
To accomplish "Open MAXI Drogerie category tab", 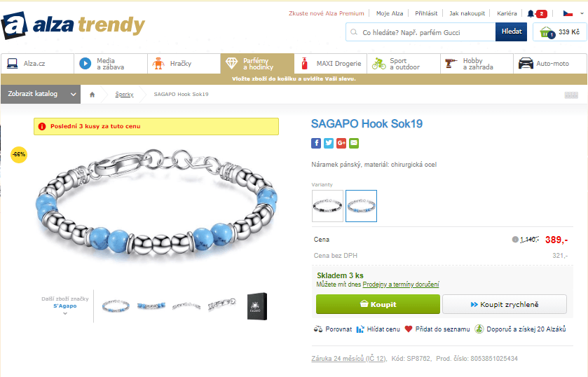I will pyautogui.click(x=331, y=64).
